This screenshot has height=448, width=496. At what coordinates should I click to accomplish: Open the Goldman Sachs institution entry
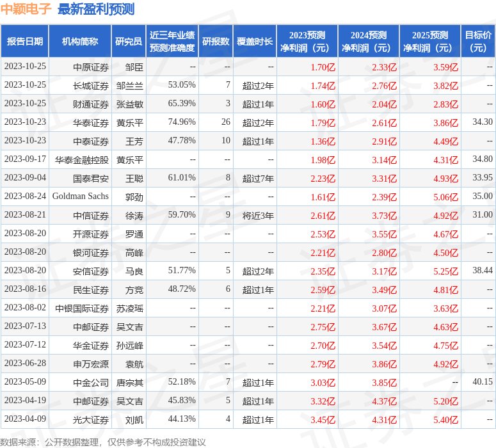pos(81,196)
